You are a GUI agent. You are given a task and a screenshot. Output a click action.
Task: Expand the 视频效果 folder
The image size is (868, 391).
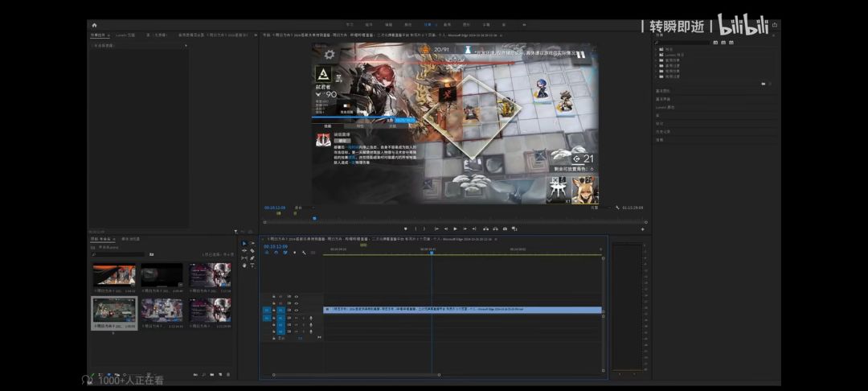(x=656, y=71)
